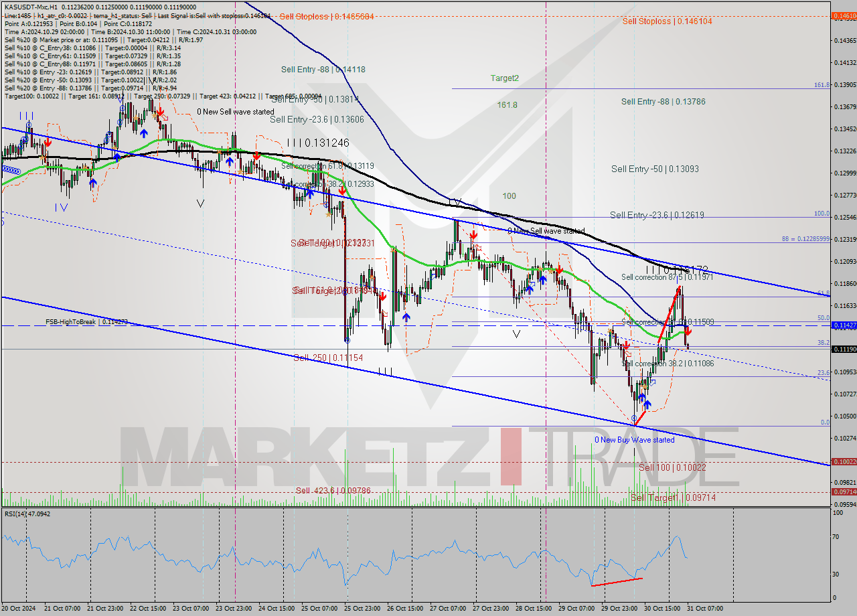
Task: Click 'Sell correction 38.2 | 0.11086' label
Action: point(668,364)
